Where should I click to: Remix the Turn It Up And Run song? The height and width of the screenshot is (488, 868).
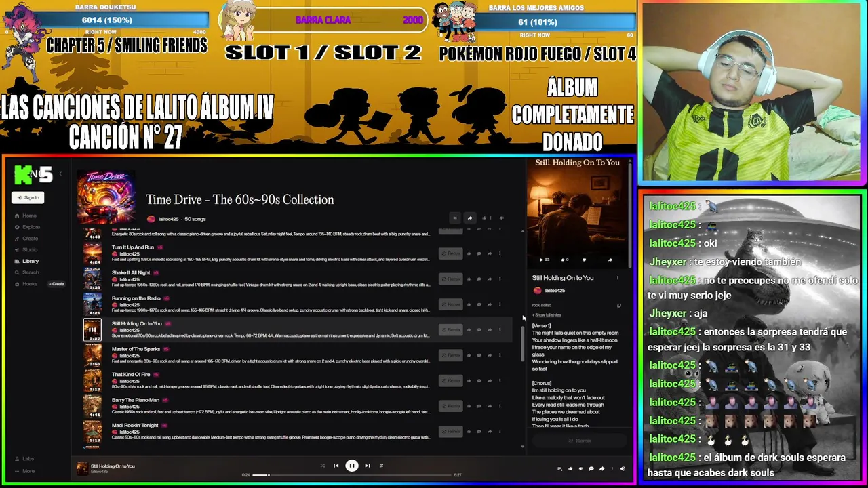pos(450,253)
